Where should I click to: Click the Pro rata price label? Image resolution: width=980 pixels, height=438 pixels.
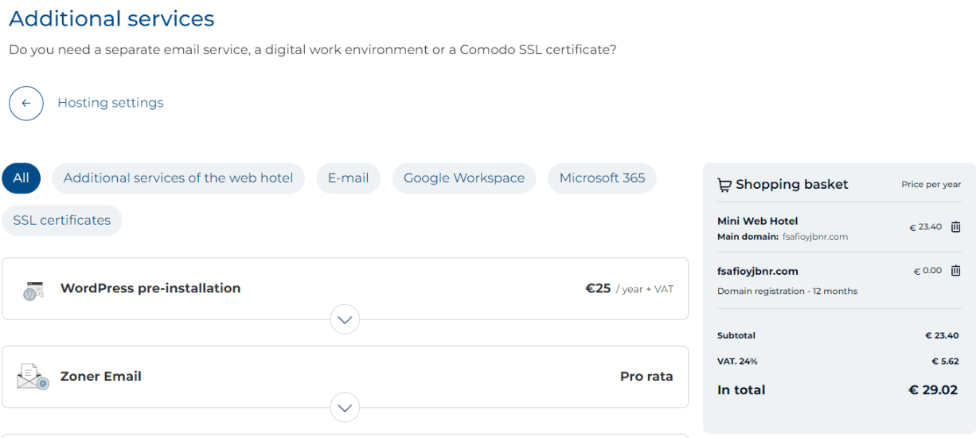coord(646,377)
